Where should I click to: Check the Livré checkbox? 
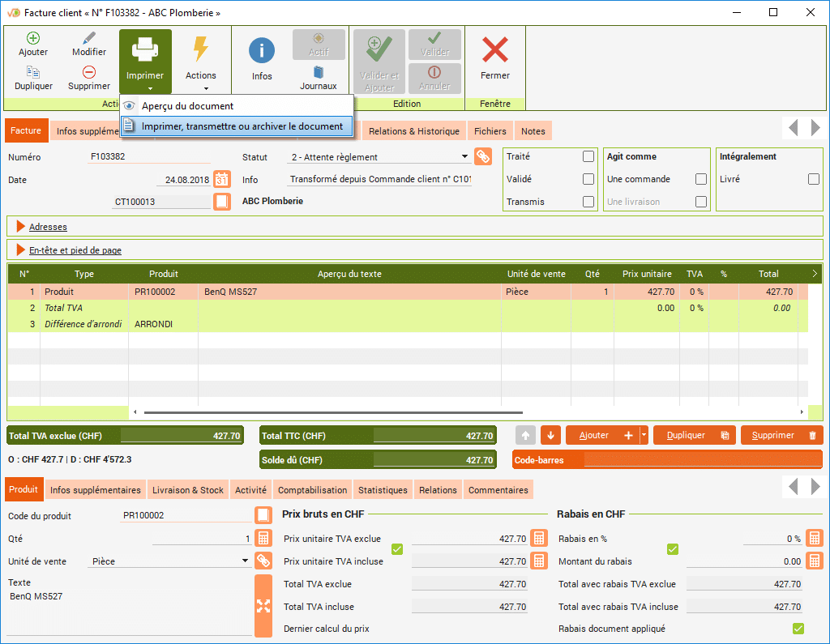pyautogui.click(x=813, y=180)
